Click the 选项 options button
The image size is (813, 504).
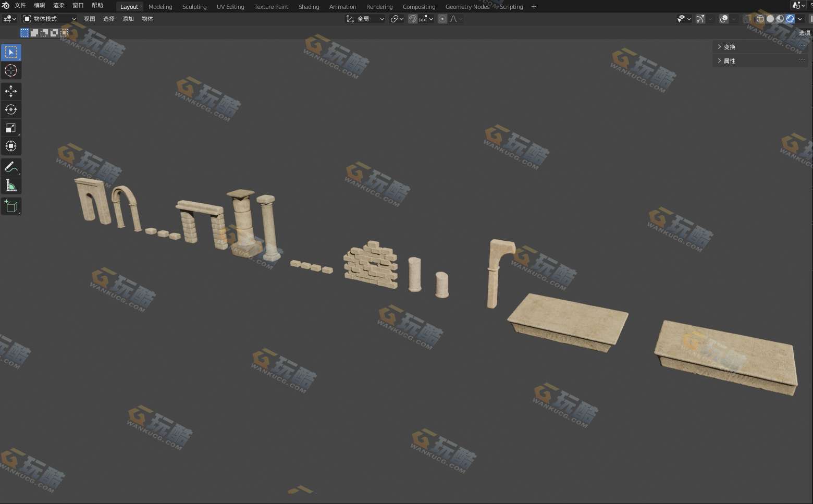(805, 33)
